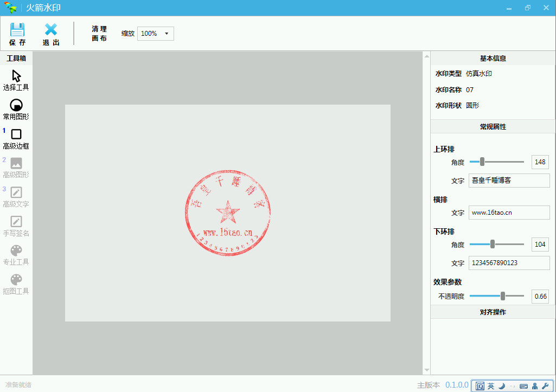Click the 横排 text field www.16tao.cn
556x392 pixels.
coord(509,213)
